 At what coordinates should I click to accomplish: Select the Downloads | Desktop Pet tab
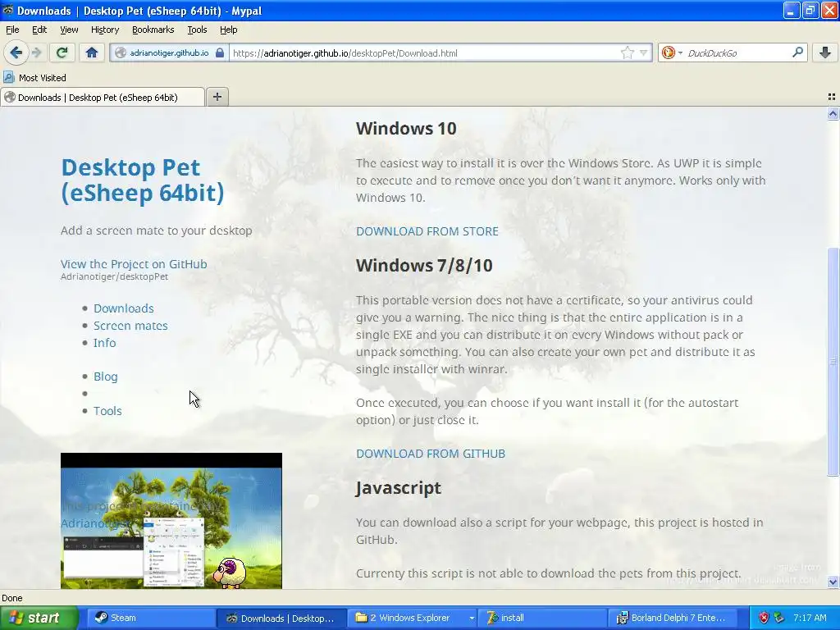click(x=103, y=97)
